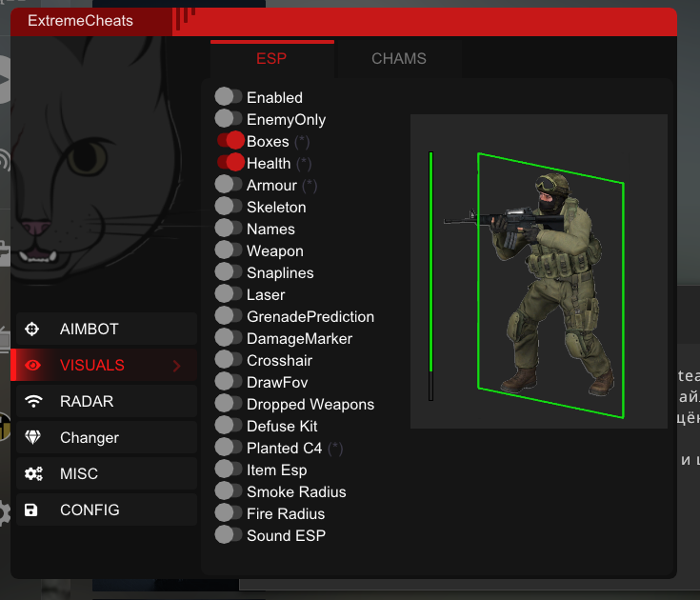Switch on the Weapon toggle
Image resolution: width=700 pixels, height=600 pixels.
[229, 250]
